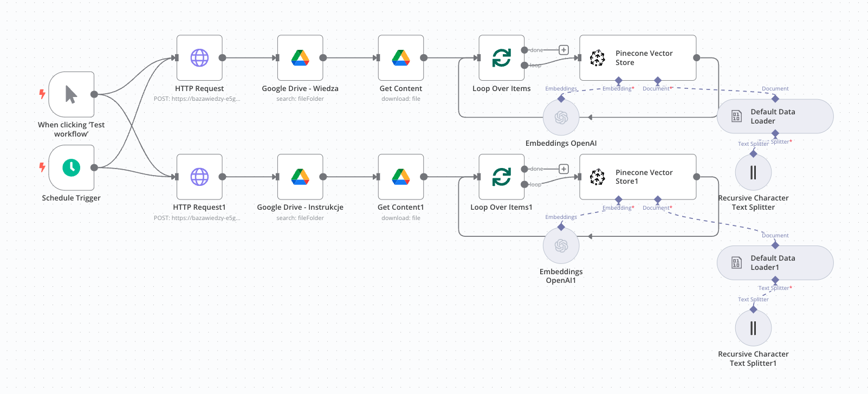Open the Google Drive - Instrukcje node
868x394 pixels.
point(300,177)
